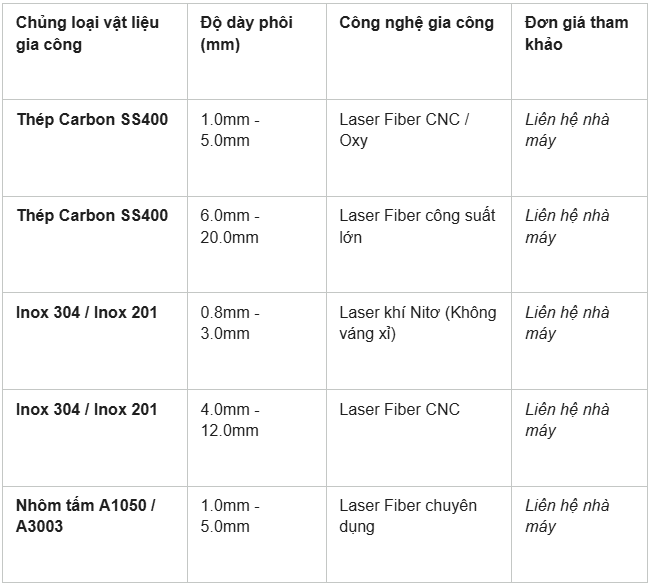Viewport: 651px width, 586px height.
Task: Click the 'Laser Fiber chuyên dụng' cell
Action: 419,535
